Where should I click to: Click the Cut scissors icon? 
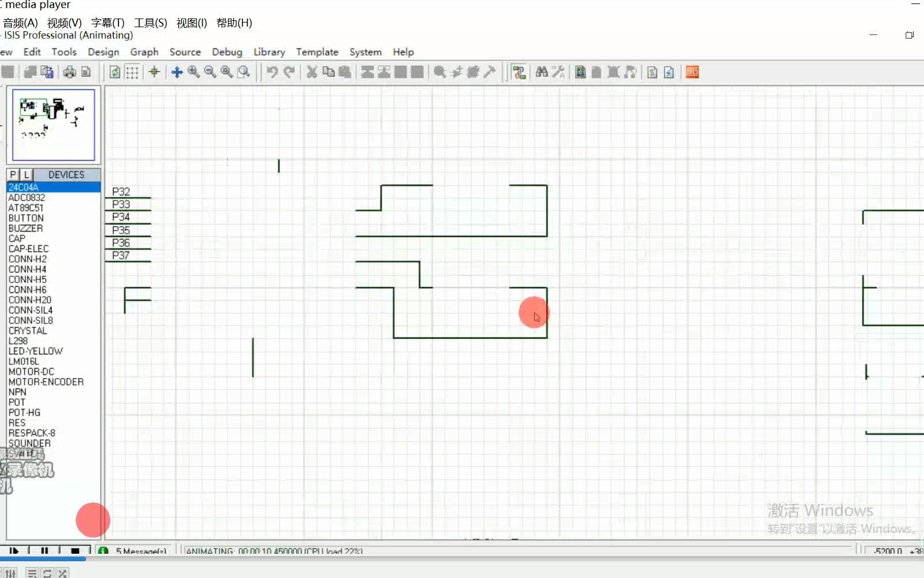(312, 72)
